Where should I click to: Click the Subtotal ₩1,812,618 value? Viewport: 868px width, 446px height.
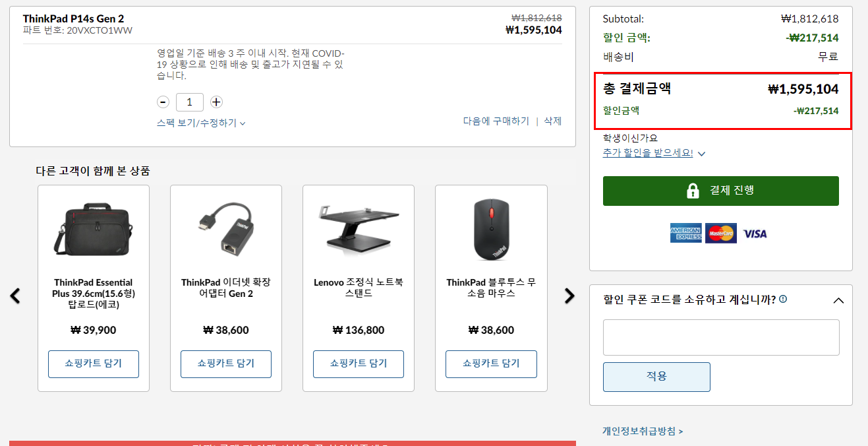point(809,19)
